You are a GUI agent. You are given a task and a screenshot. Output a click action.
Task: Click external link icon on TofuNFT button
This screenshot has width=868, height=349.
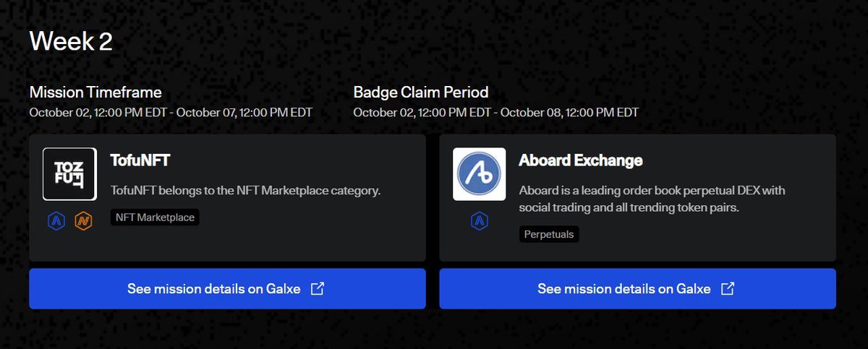click(318, 289)
